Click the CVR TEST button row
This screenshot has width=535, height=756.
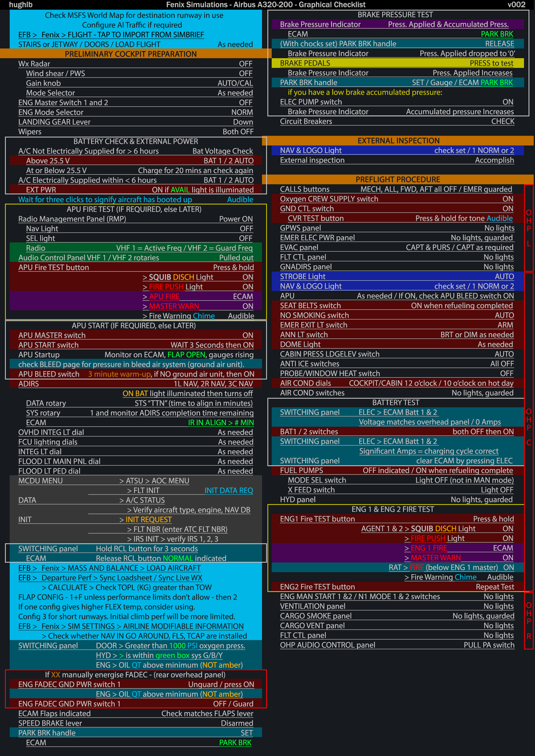(x=398, y=218)
